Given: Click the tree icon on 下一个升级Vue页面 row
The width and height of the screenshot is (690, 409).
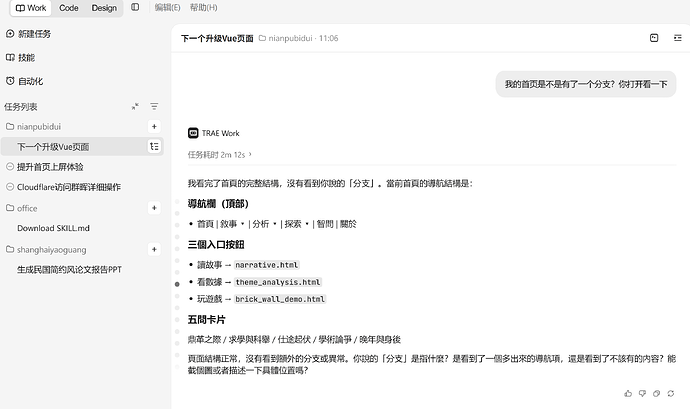Looking at the screenshot, I should point(154,147).
